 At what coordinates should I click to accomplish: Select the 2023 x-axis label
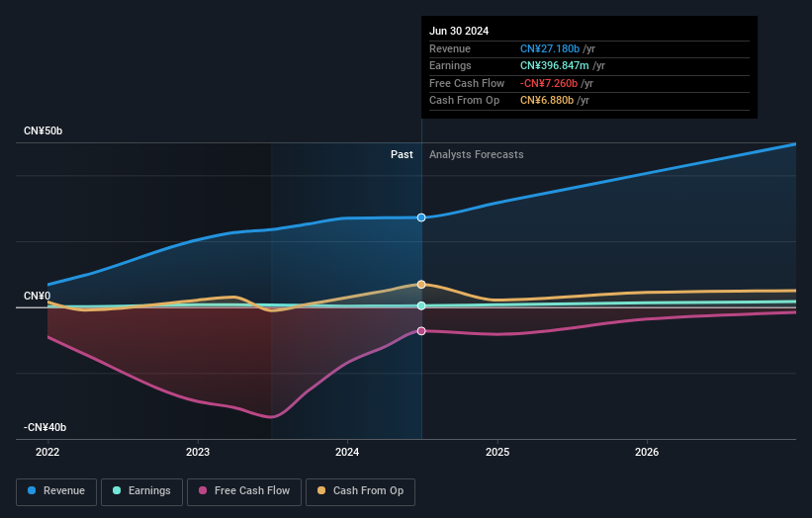pyautogui.click(x=198, y=452)
